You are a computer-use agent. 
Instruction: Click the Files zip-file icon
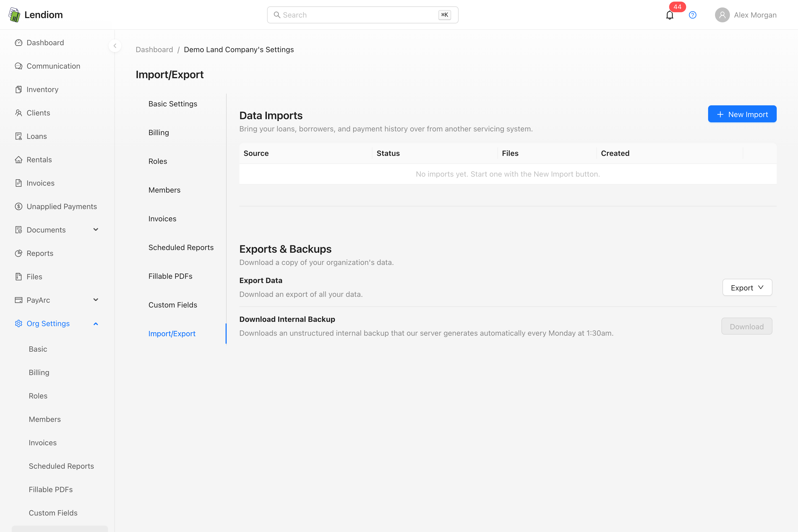tap(19, 277)
